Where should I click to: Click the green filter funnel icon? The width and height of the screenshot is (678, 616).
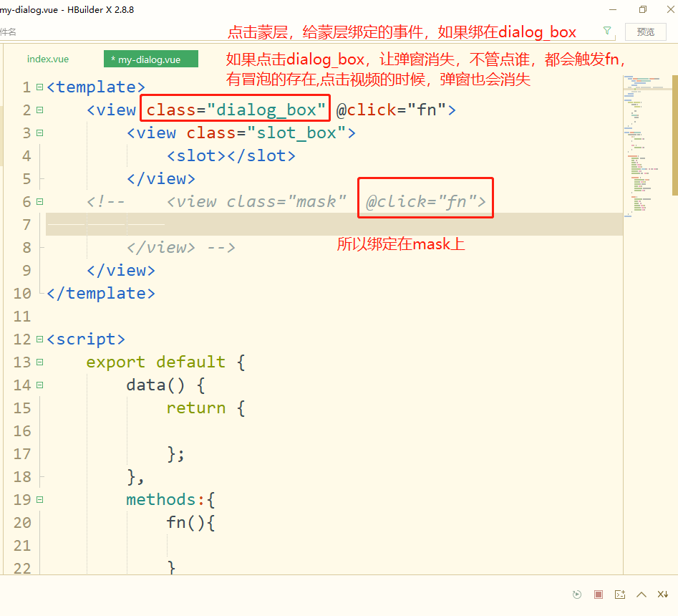pyautogui.click(x=607, y=31)
